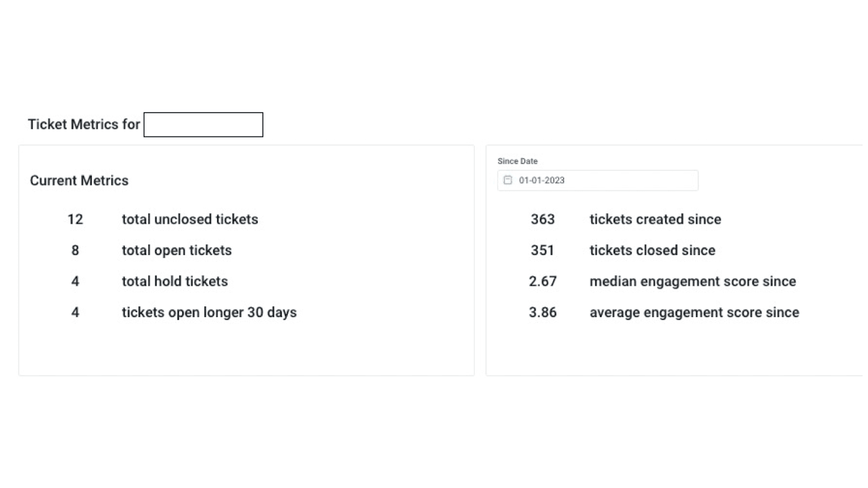The height and width of the screenshot is (488, 868).
Task: Click the Since Date label
Action: [x=518, y=161]
